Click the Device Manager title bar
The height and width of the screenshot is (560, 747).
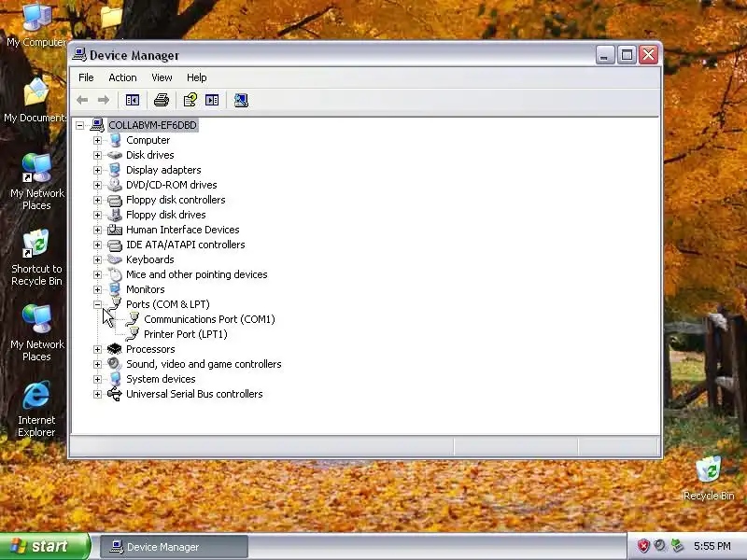coord(333,55)
